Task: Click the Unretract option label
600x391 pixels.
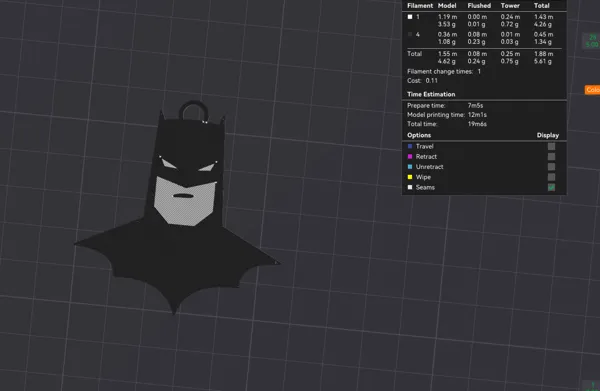Action: click(429, 167)
